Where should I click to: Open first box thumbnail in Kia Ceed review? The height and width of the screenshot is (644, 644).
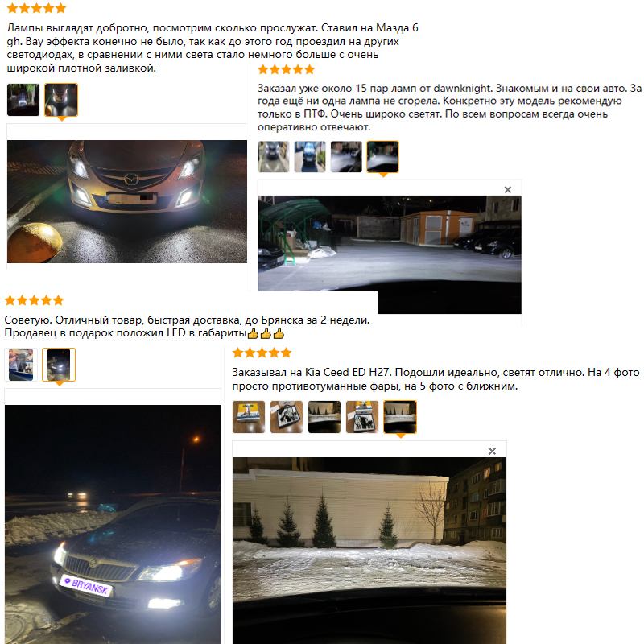(249, 417)
